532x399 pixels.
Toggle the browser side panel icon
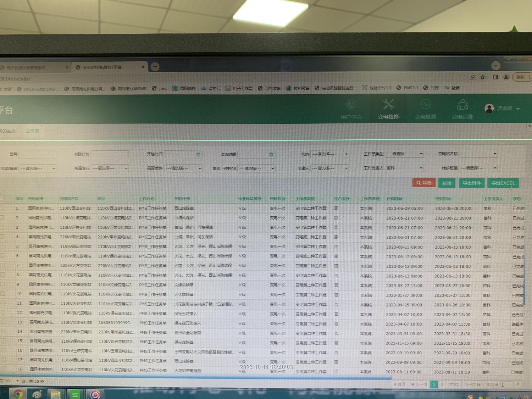pyautogui.click(x=495, y=77)
